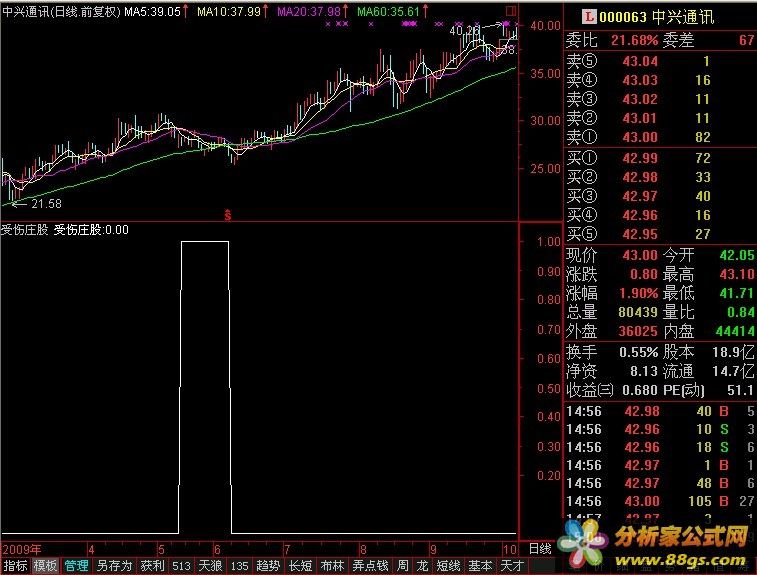The width and height of the screenshot is (757, 575).
Task: Select the 长短 template tab
Action: pos(300,565)
